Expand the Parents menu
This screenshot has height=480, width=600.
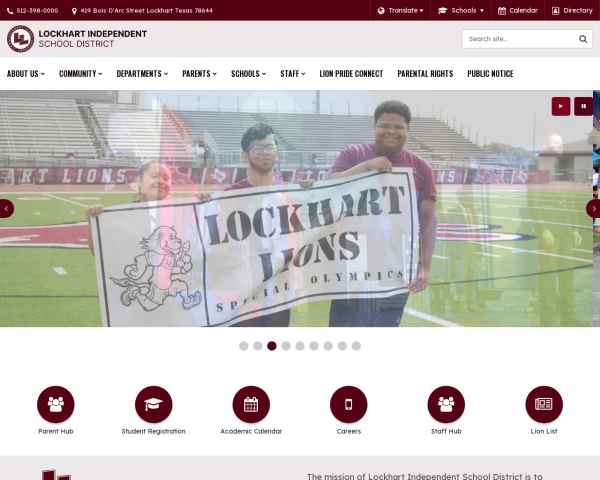point(199,73)
